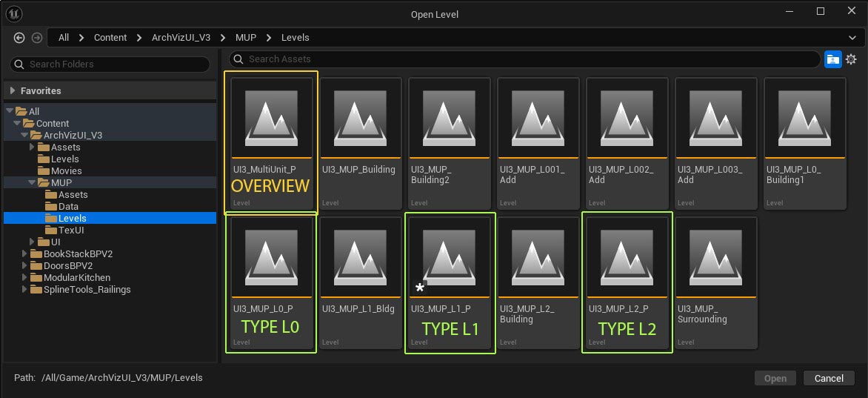Select UI3_MUP_L003_Add level asset
The image size is (868, 398).
click(715, 143)
